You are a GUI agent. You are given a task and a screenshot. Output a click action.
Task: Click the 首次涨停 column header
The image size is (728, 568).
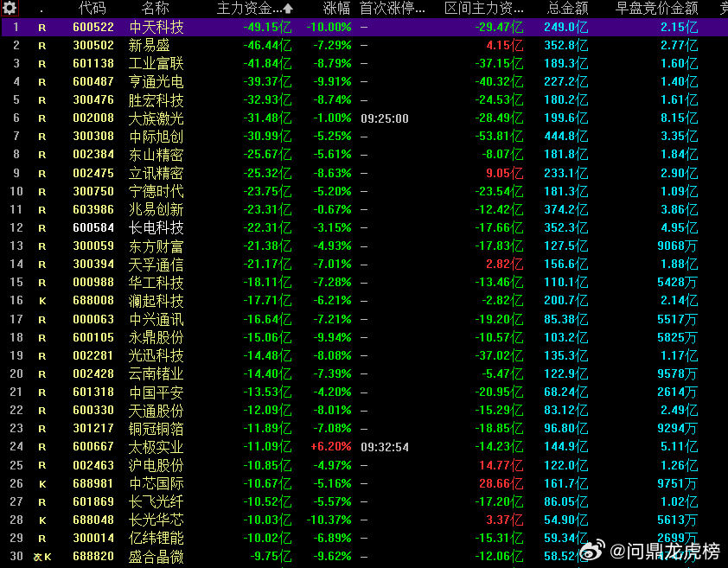click(393, 8)
